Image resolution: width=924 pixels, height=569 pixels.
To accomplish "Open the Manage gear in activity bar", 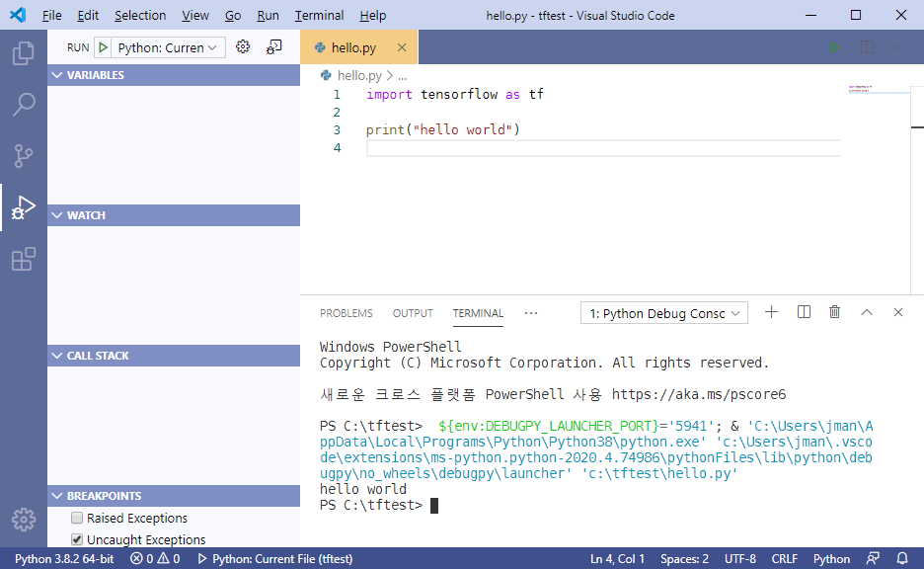I will [24, 520].
